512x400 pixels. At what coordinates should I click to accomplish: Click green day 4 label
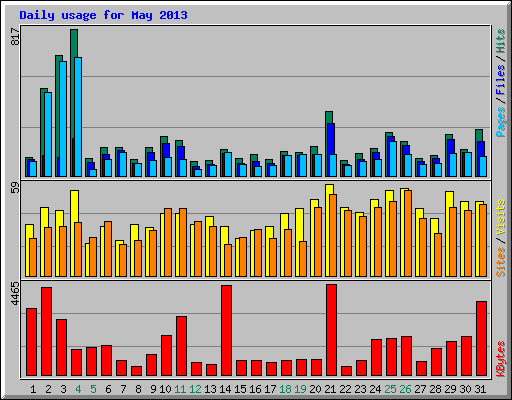click(78, 389)
